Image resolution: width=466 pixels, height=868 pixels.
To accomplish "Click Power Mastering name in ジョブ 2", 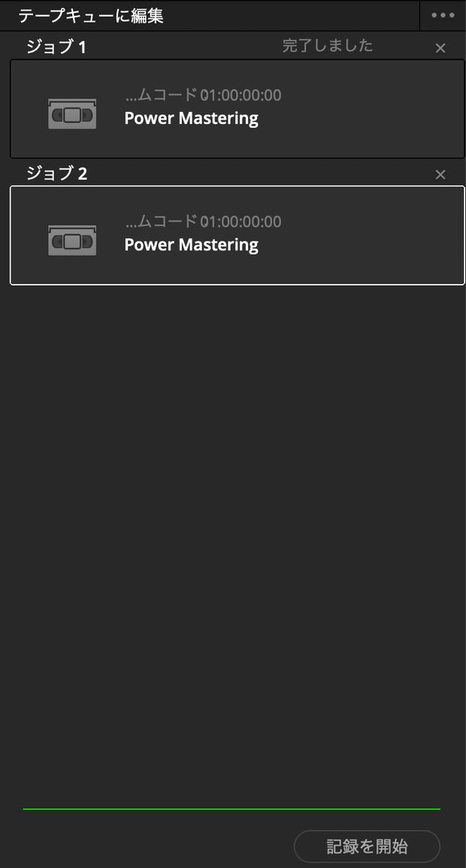I will pyautogui.click(x=192, y=245).
